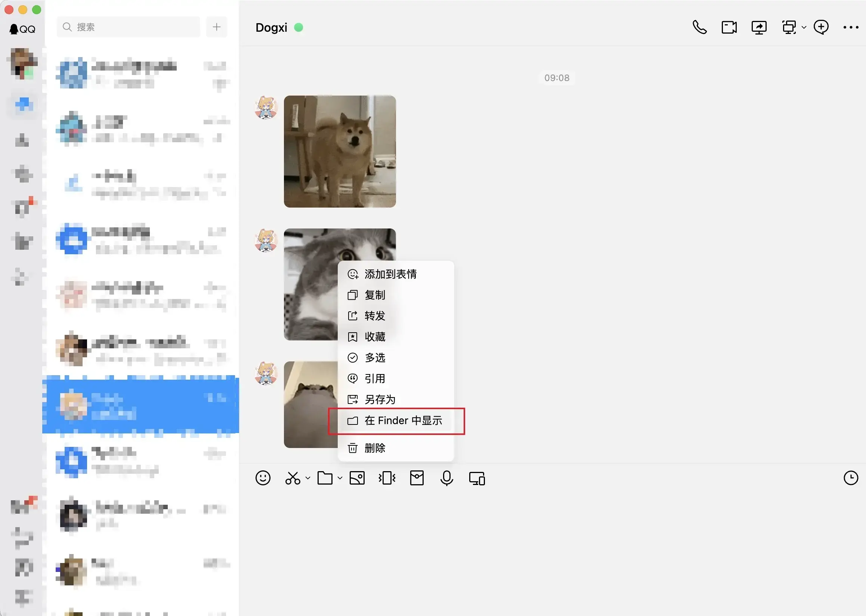Expand the screenshot options arrow

point(308,478)
